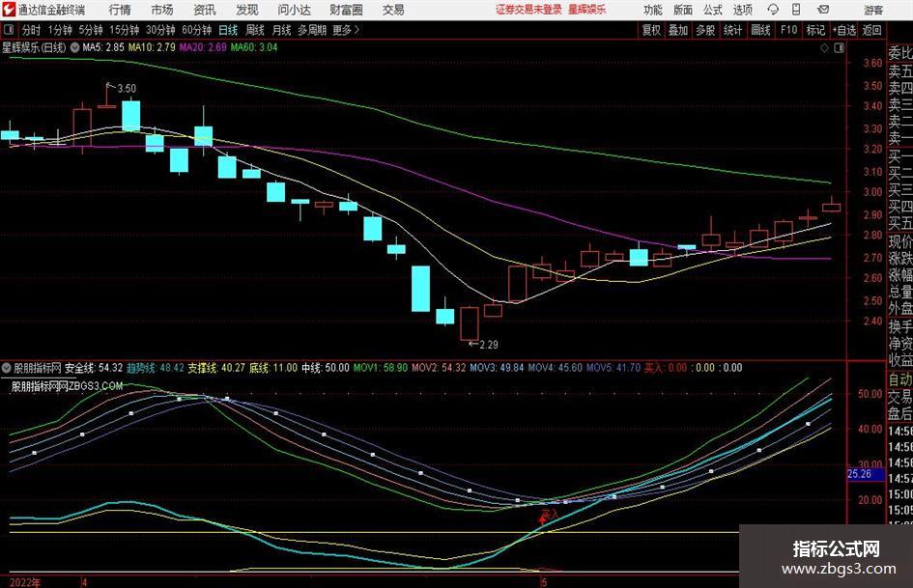Screen dimensions: 913x588
Task: Click the 安全线: 54.32 value
Action: point(94,368)
